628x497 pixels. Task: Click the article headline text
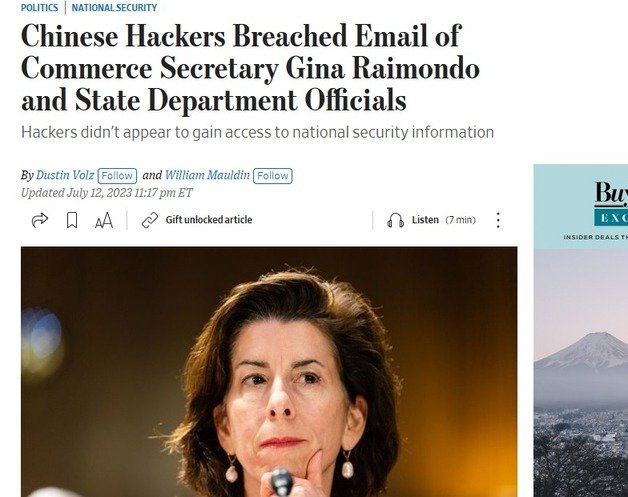(250, 68)
